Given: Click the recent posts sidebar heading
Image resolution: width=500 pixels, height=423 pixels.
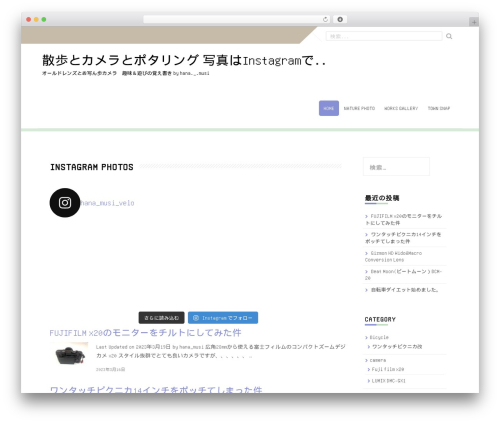Looking at the screenshot, I should click(x=382, y=198).
